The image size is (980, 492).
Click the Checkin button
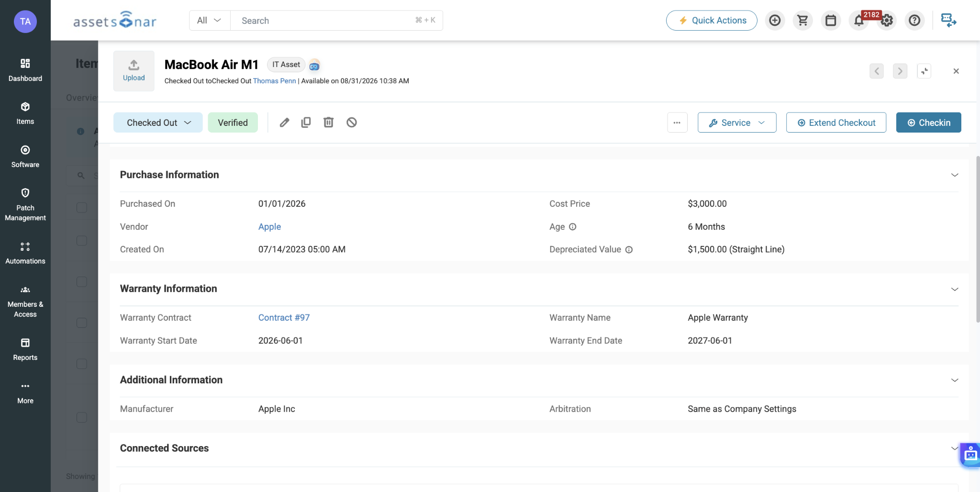coord(928,123)
